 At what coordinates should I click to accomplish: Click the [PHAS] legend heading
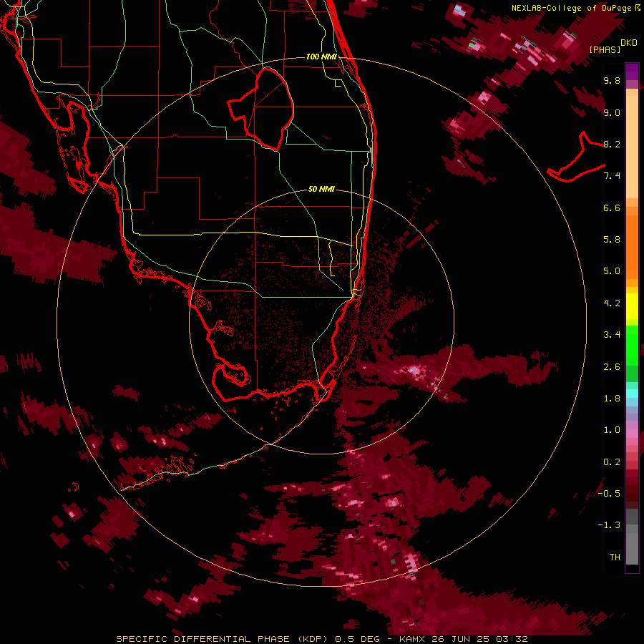[x=605, y=49]
